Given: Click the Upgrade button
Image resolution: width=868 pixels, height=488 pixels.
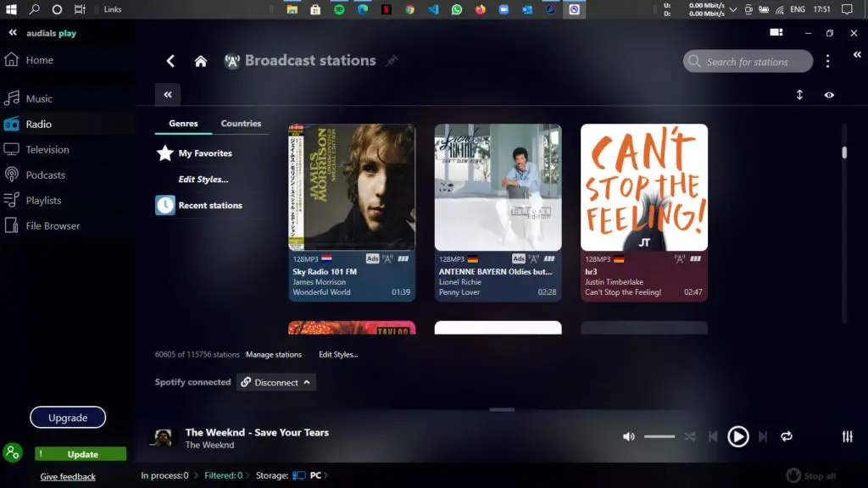Looking at the screenshot, I should pos(68,418).
